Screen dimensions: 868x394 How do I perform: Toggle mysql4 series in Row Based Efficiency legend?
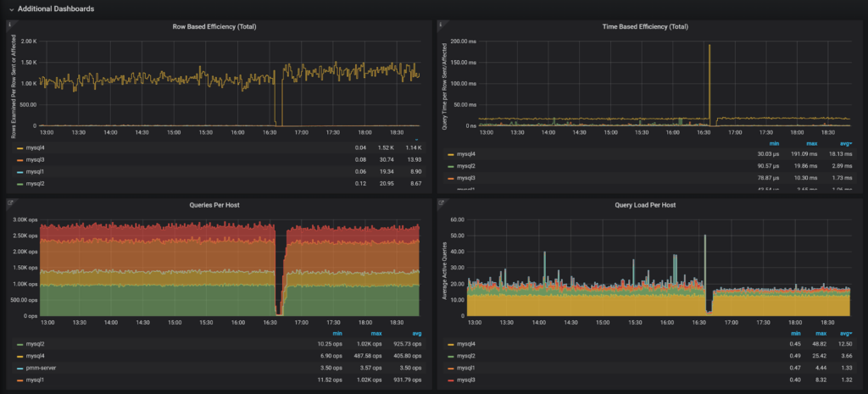point(35,147)
